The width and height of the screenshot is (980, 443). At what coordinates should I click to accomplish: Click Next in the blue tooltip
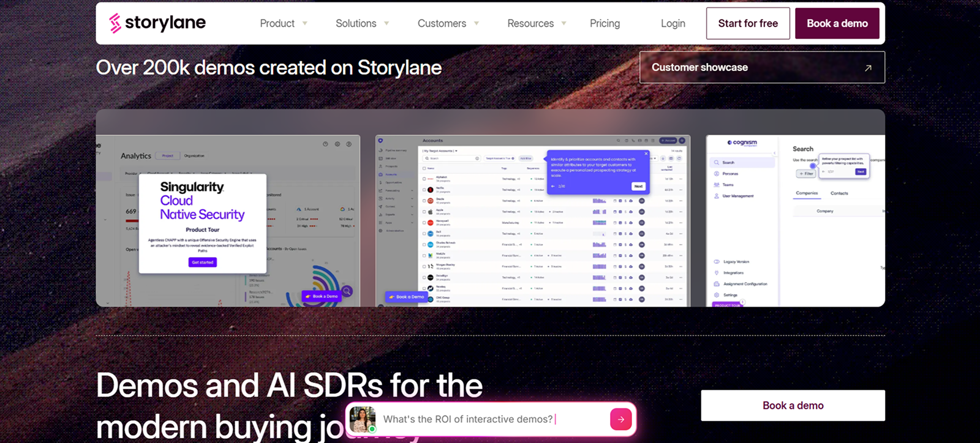point(638,186)
